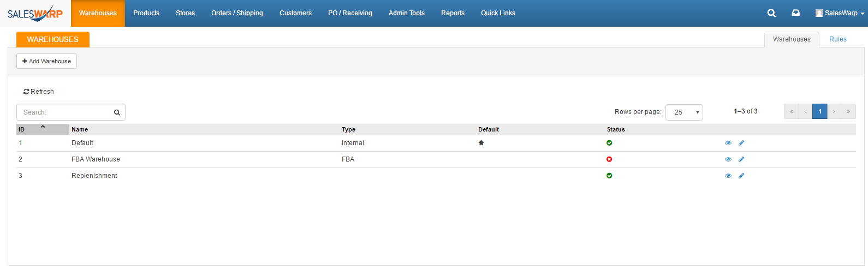Open the Reports menu

453,13
